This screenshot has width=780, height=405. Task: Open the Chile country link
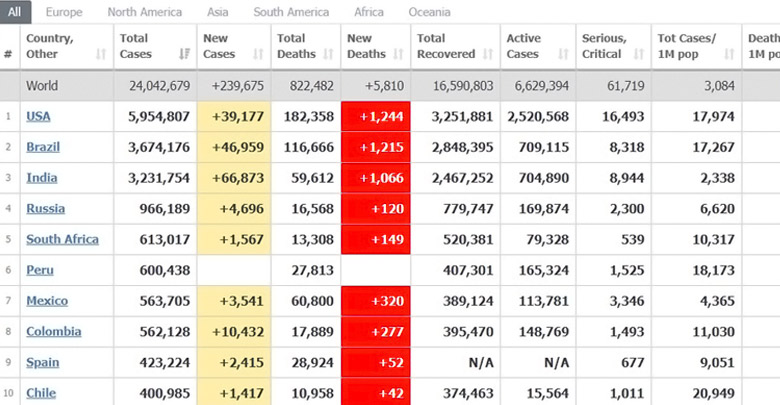click(41, 393)
